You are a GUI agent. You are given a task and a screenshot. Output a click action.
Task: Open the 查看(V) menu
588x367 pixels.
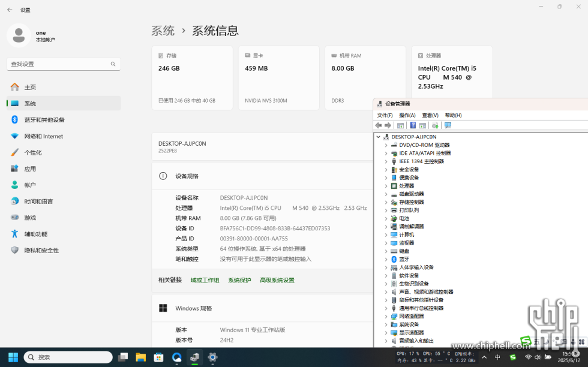430,115
